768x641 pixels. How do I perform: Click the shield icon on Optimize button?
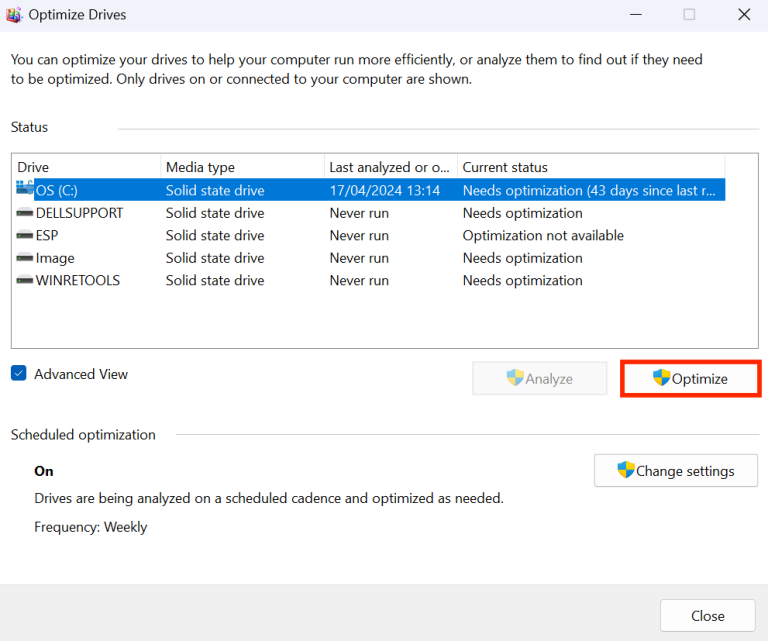661,378
